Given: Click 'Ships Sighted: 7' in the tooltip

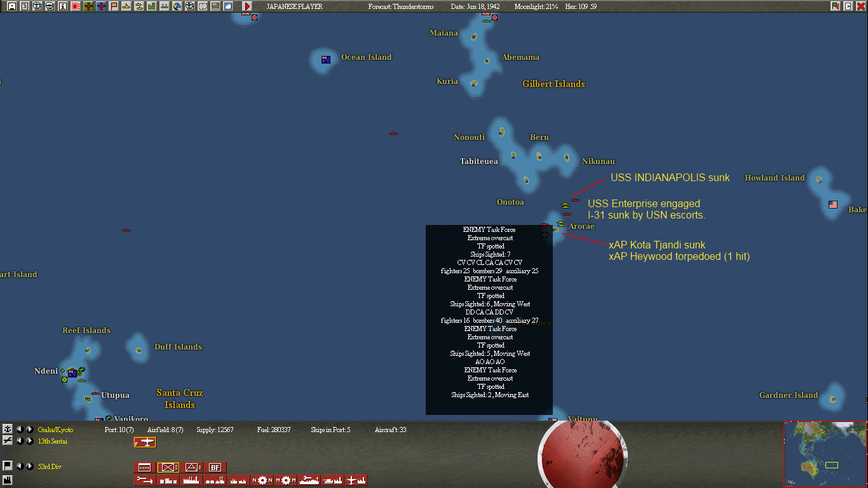Looking at the screenshot, I should (x=489, y=255).
